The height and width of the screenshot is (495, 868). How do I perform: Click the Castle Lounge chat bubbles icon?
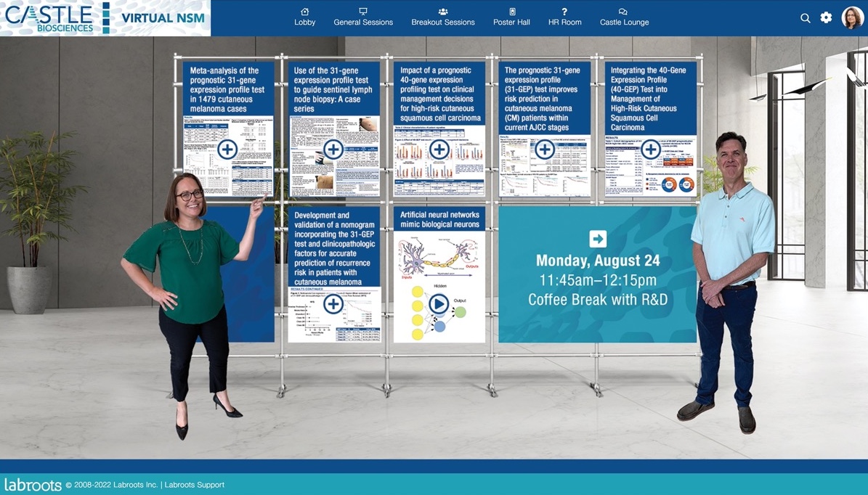[622, 12]
